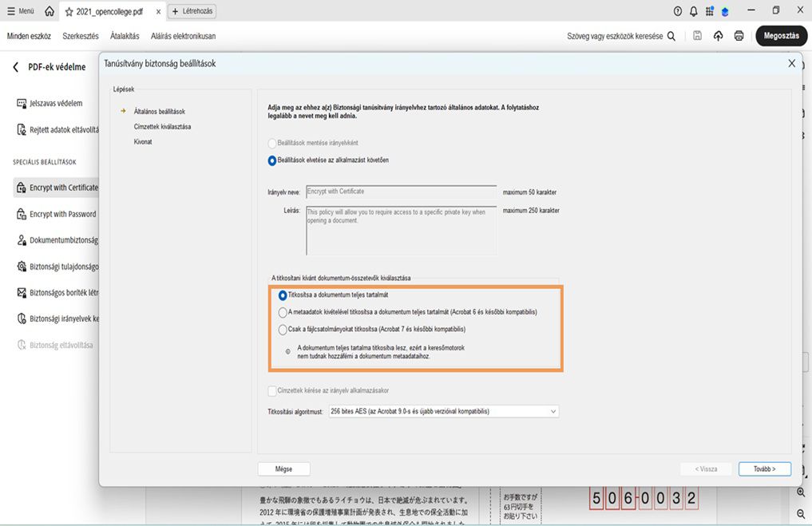The width and height of the screenshot is (812, 526).
Task: Open the Átalakítás menu
Action: coord(125,36)
